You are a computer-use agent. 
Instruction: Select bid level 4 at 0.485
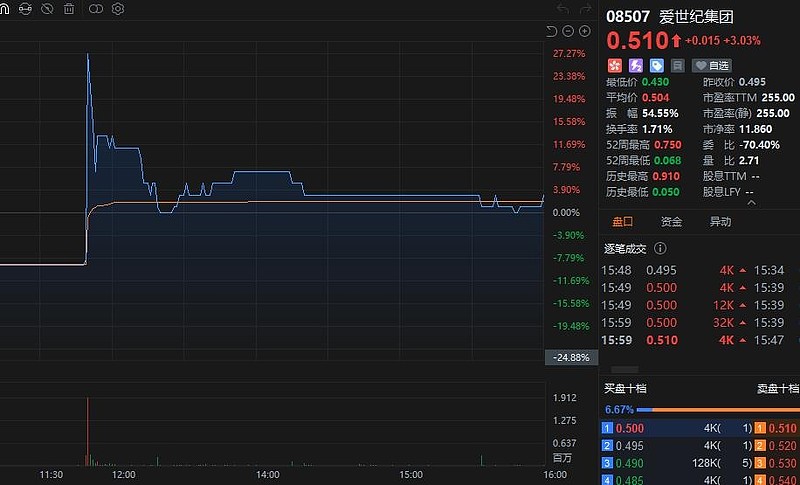tap(677, 480)
